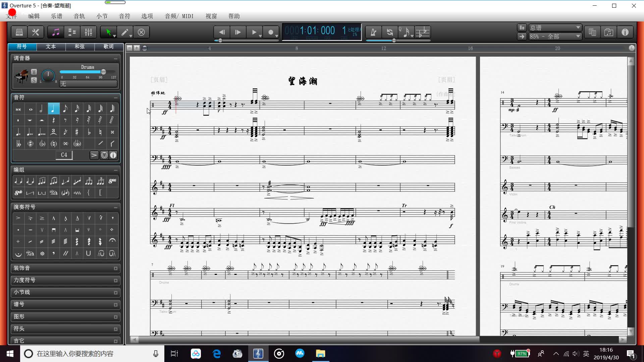
Task: Choose the pedal marking in the 编组 palette
Action: point(53,193)
